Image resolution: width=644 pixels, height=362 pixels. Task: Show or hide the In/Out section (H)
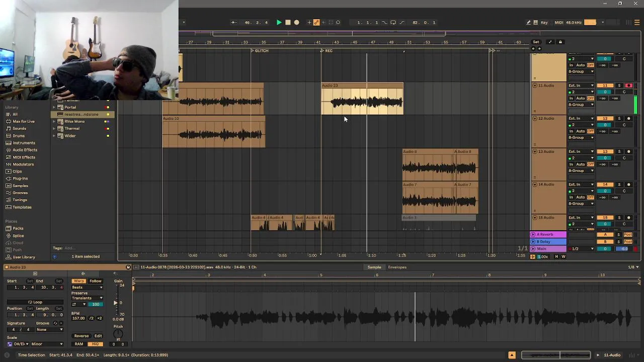(556, 256)
